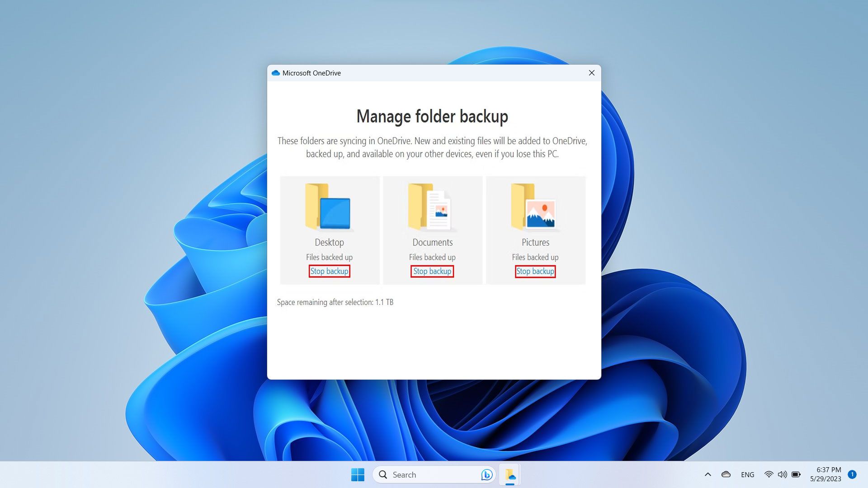Open Bing chat icon in search box
Viewport: 868px width, 488px height.
(x=486, y=474)
